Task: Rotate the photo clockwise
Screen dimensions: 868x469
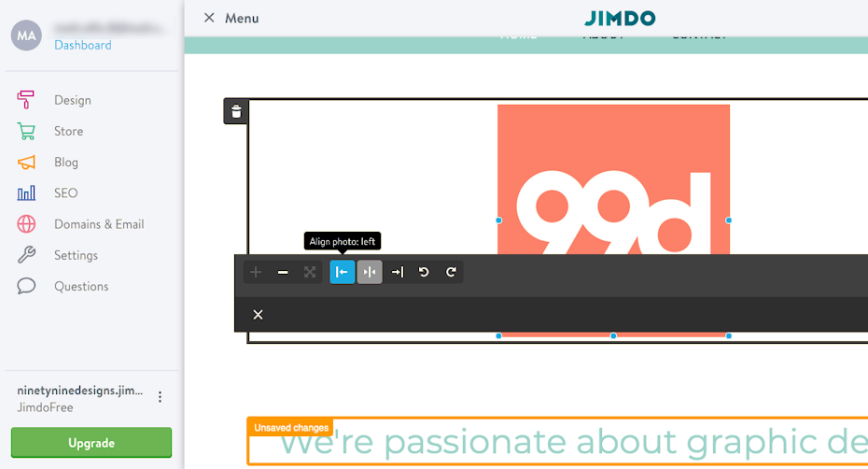Action: tap(451, 272)
